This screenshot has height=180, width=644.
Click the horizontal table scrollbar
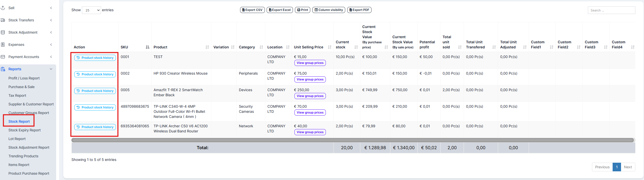coord(353,140)
